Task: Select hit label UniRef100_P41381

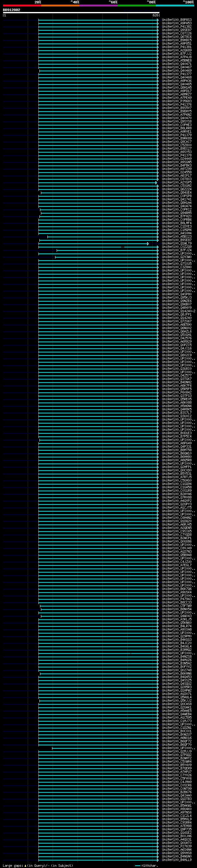Action: [x=177, y=47]
